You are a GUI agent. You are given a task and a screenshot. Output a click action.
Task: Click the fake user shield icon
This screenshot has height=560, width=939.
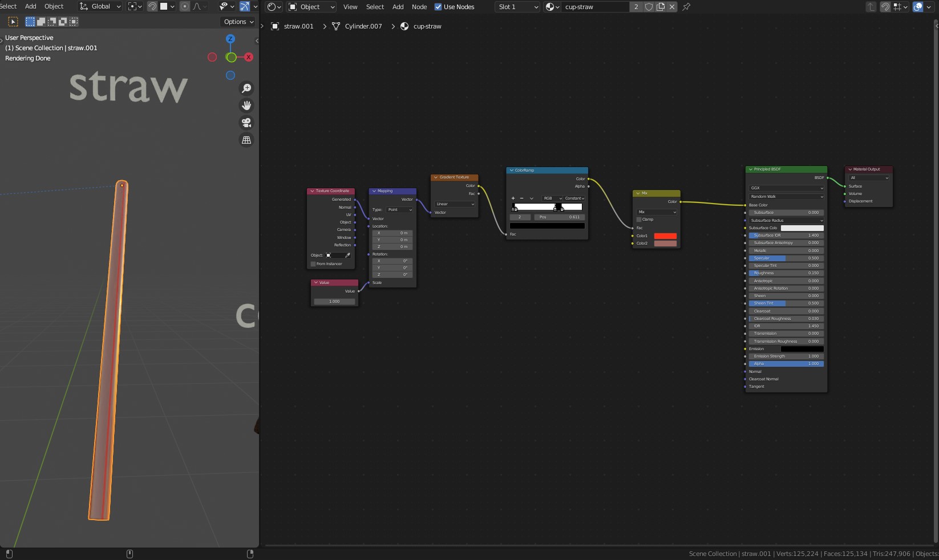[649, 7]
